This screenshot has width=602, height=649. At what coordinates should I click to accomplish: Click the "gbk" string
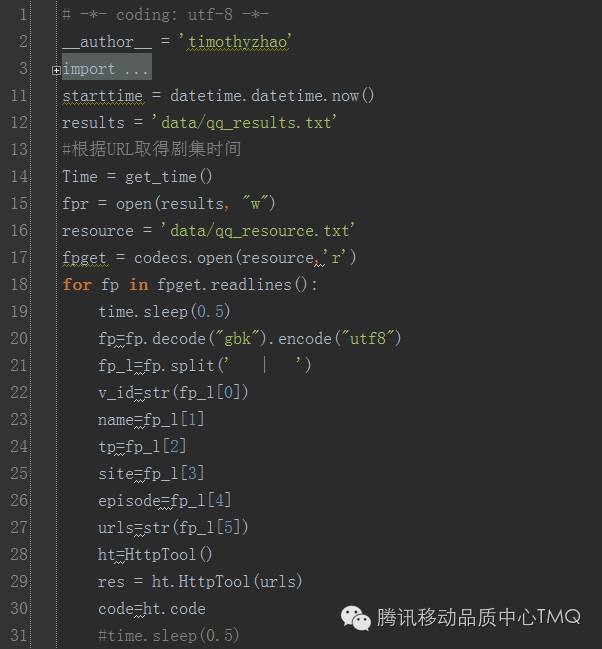click(x=238, y=339)
